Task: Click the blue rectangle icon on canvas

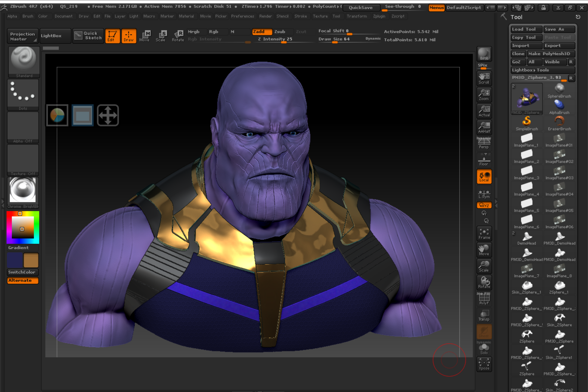Action: pyautogui.click(x=82, y=115)
